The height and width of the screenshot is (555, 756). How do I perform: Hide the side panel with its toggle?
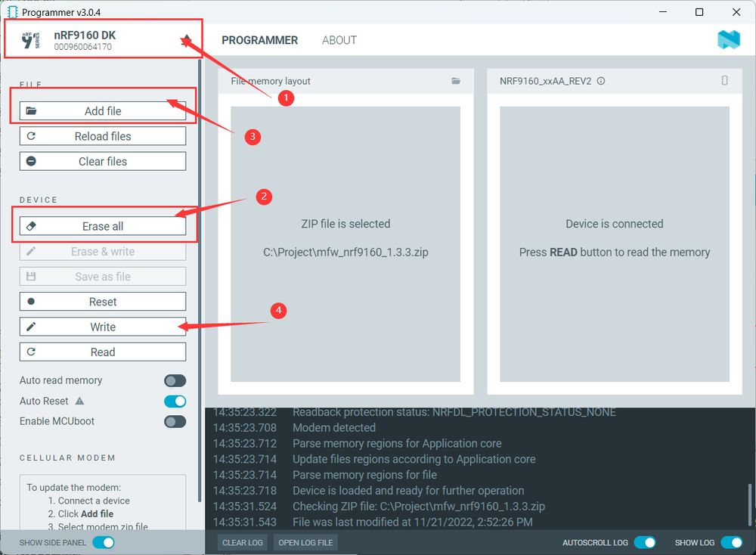point(104,542)
